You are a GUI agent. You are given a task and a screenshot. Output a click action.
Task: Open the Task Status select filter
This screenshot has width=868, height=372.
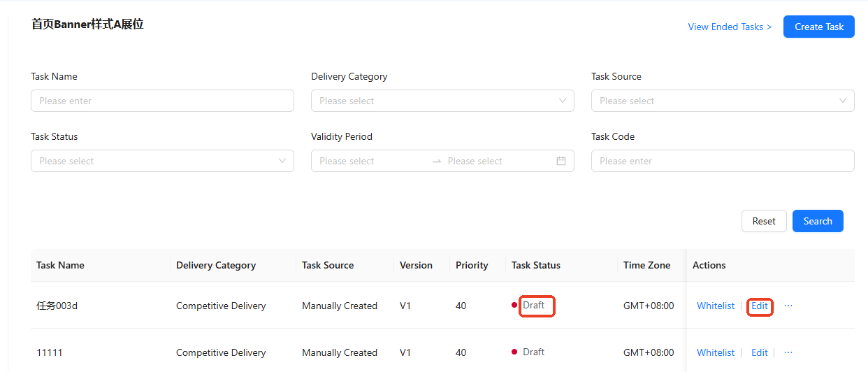click(x=154, y=161)
